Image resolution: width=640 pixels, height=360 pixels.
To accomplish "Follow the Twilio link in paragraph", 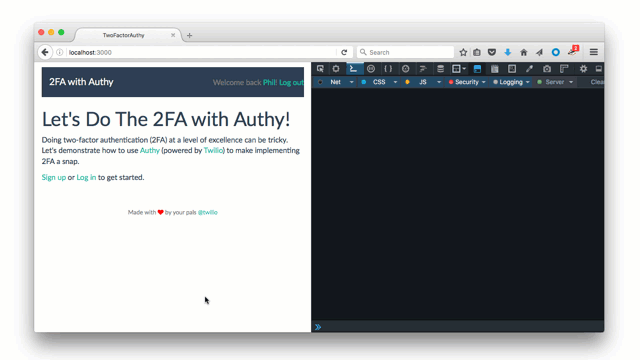I will (x=213, y=151).
